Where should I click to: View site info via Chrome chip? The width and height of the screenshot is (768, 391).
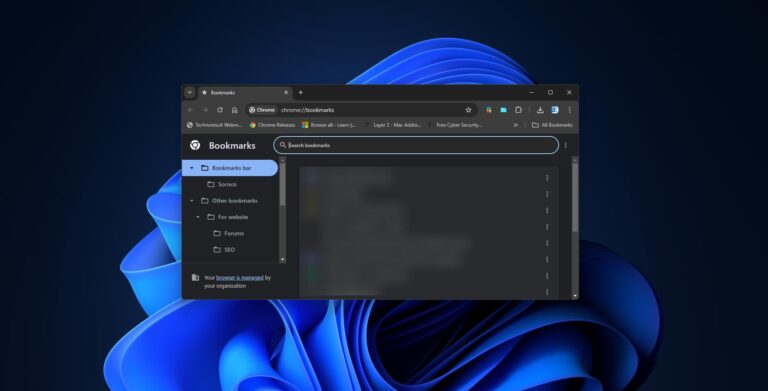click(x=262, y=110)
